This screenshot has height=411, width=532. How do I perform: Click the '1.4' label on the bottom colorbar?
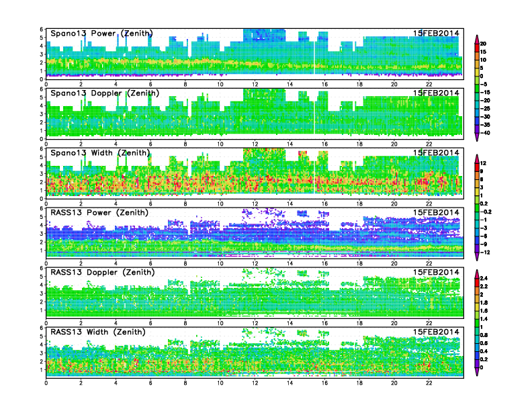click(x=484, y=319)
